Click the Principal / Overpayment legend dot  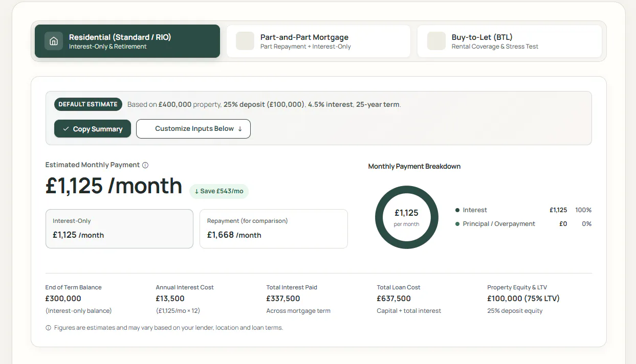457,224
